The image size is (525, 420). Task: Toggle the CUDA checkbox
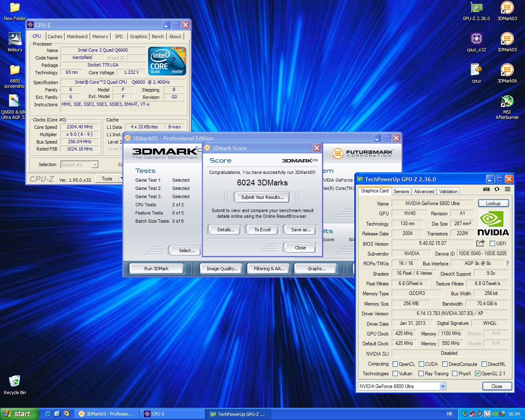pos(421,364)
